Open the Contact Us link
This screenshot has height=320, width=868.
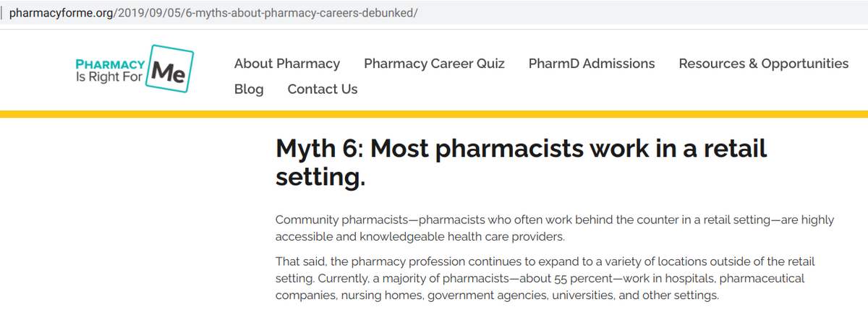tap(322, 89)
